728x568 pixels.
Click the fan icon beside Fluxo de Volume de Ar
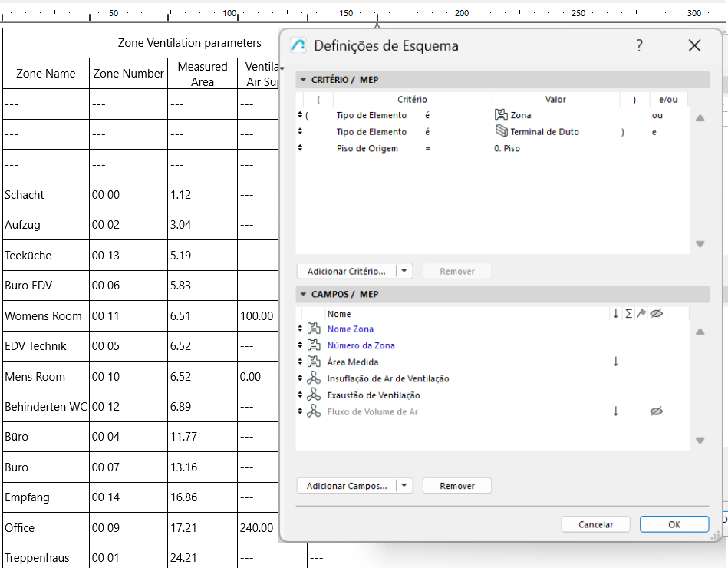[314, 411]
